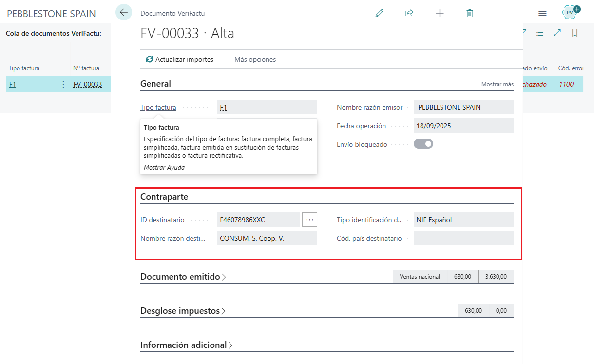Click the expand-page arrows icon
594x364 pixels.
tap(557, 33)
